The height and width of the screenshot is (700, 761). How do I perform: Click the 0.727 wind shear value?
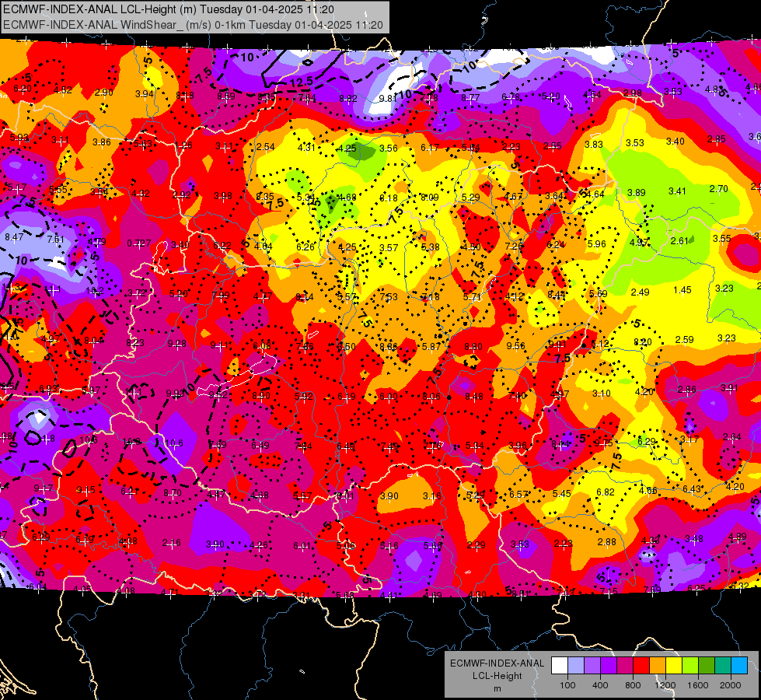139,243
